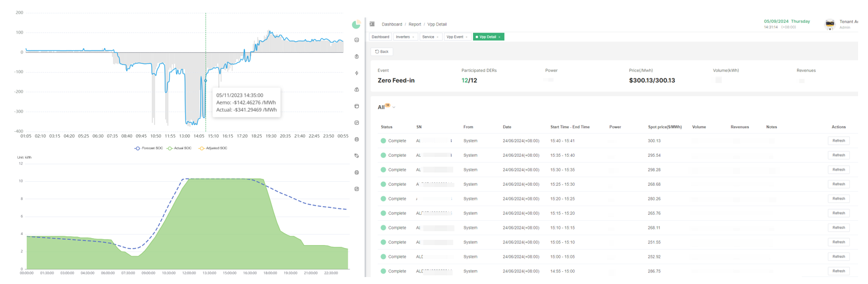Click the Tenant Admin avatar
Viewport: 868px width, 284px height.
coord(830,24)
